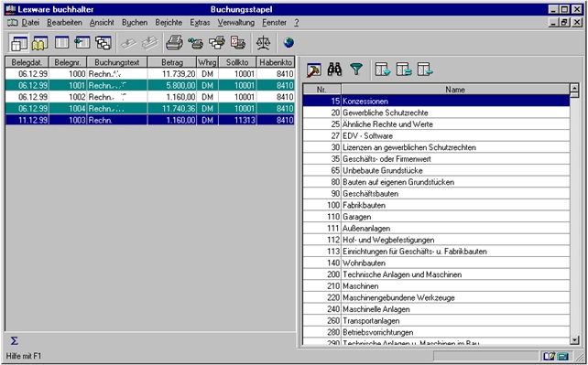Restore the inner Buchungsstapel document window
The image size is (588, 365).
pyautogui.click(x=564, y=23)
